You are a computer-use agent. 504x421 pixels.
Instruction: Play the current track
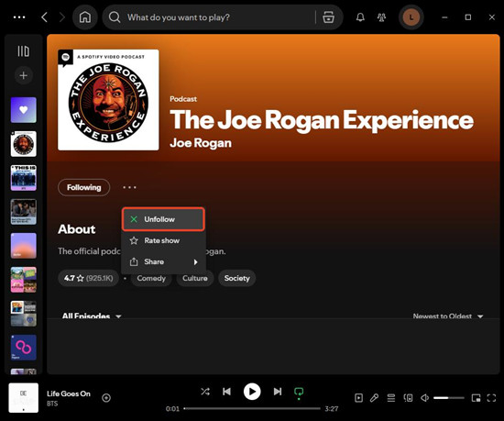[252, 392]
